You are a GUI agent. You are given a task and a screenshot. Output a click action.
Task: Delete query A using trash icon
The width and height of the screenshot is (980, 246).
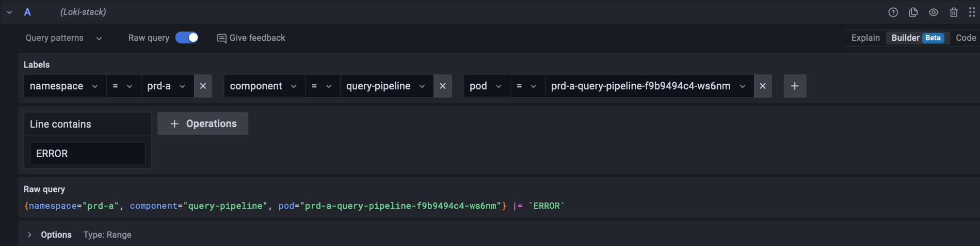[954, 12]
